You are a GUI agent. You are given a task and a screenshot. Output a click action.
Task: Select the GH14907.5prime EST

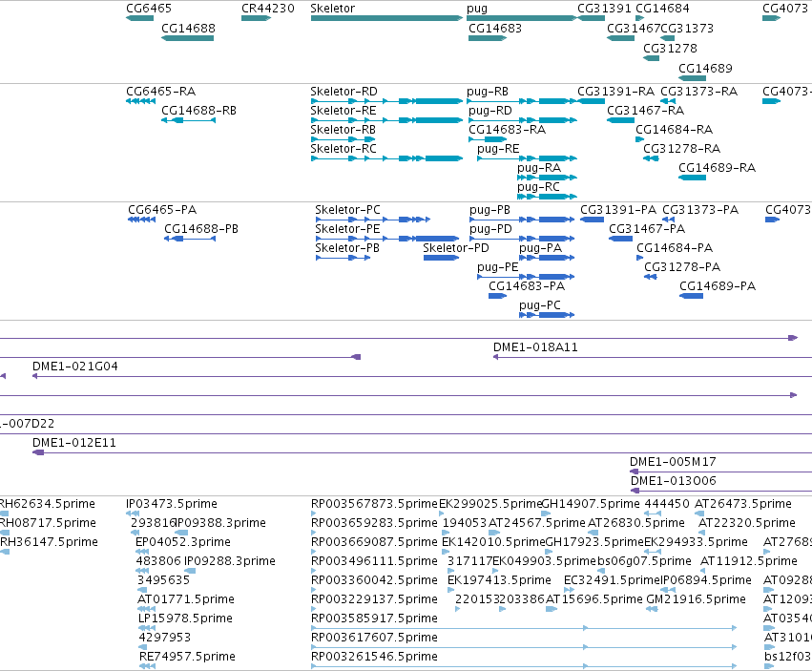[x=545, y=514]
